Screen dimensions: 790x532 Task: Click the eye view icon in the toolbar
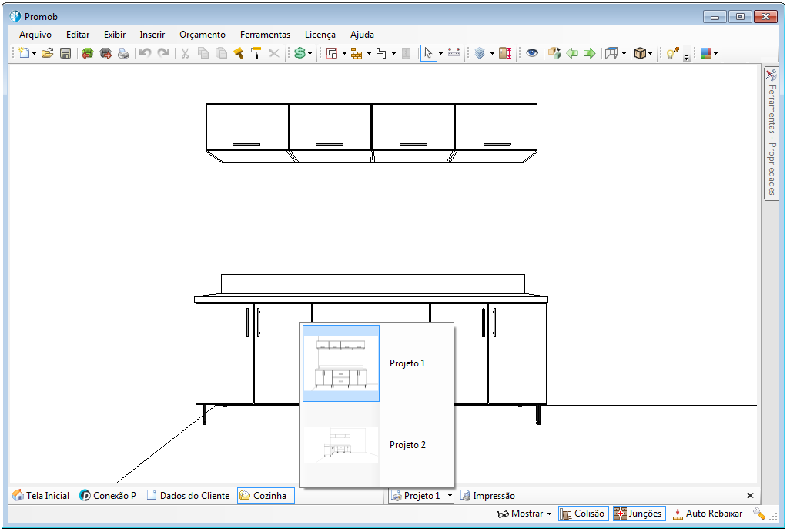(531, 53)
